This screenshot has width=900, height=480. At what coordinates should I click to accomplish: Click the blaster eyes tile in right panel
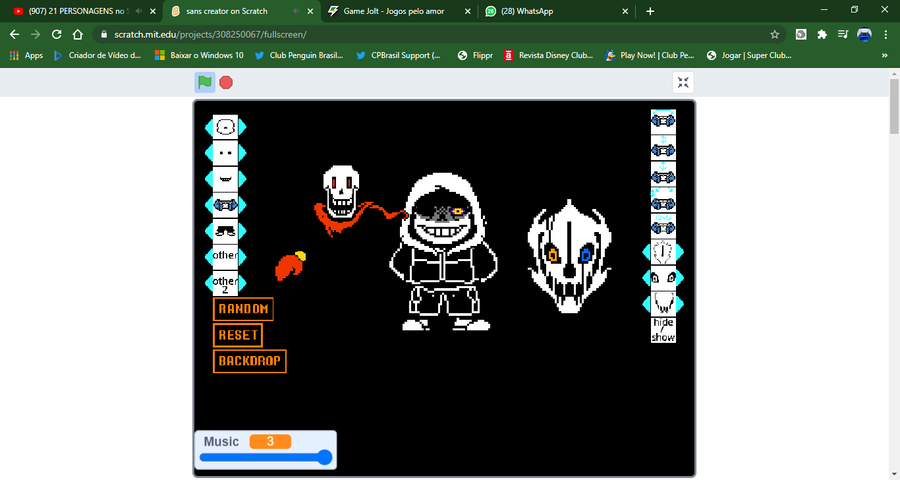point(663,278)
